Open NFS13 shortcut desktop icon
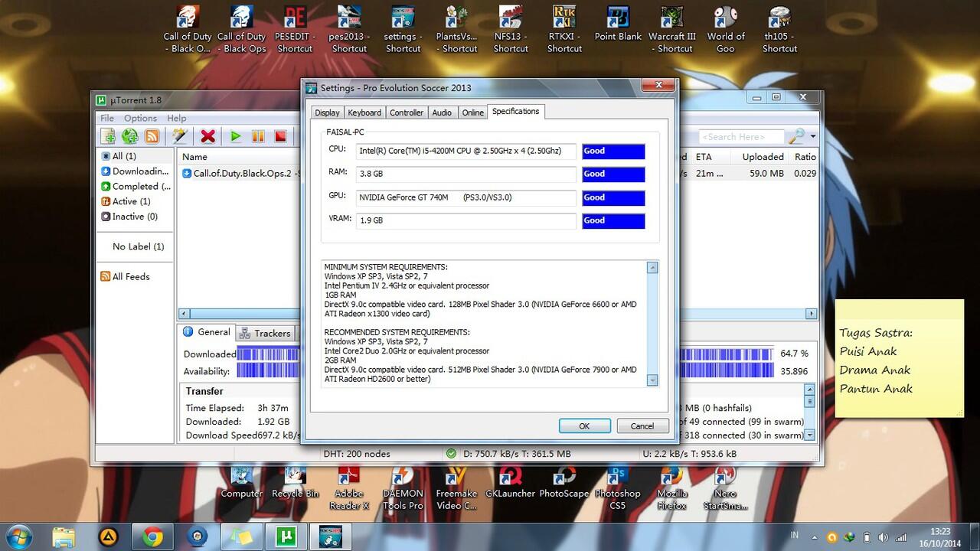The height and width of the screenshot is (551, 980). (x=511, y=30)
